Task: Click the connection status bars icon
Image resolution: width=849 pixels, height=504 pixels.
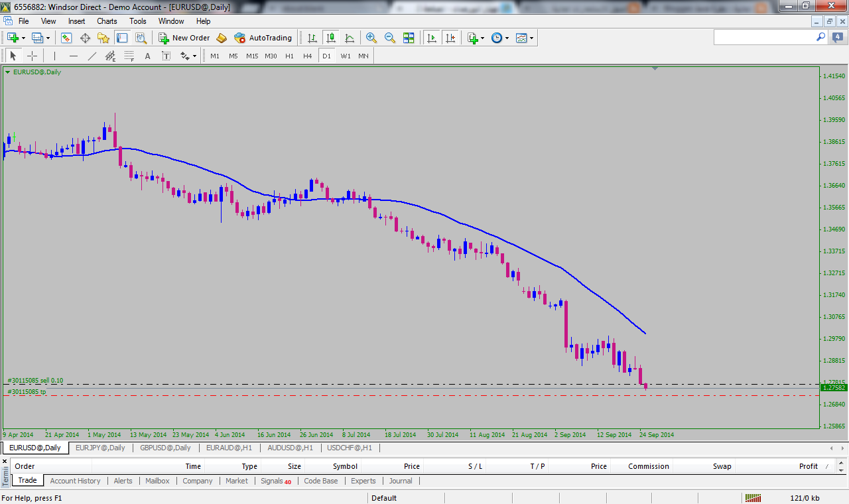Action: click(x=753, y=498)
